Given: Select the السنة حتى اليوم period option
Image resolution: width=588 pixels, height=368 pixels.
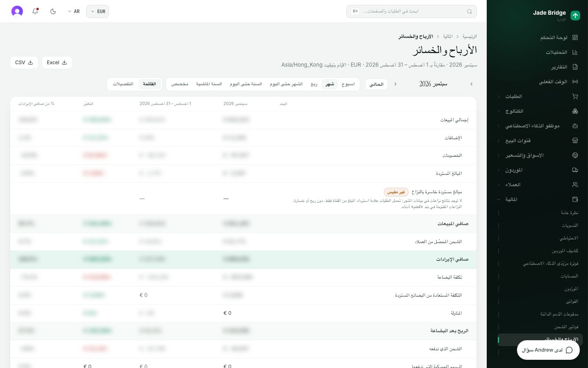Looking at the screenshot, I should click(246, 84).
